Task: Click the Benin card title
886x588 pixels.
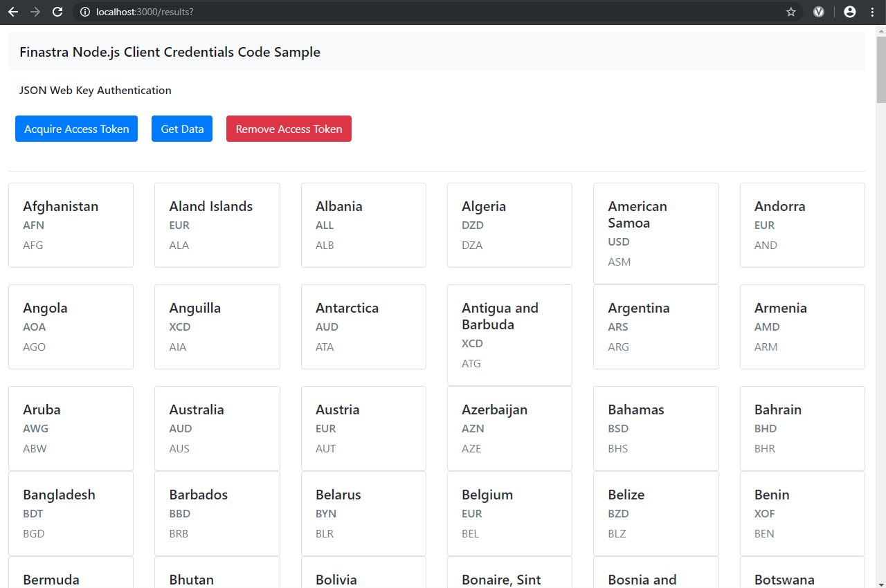Action: (x=772, y=495)
